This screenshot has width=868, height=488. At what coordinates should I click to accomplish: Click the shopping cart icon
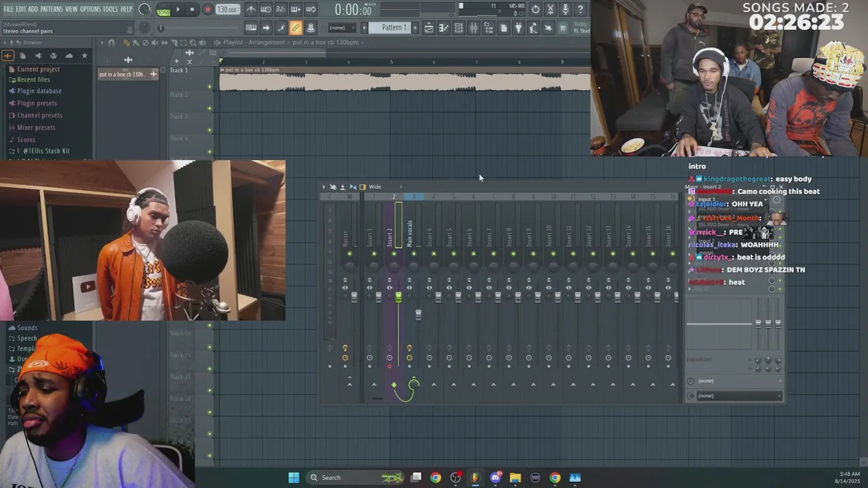563,28
